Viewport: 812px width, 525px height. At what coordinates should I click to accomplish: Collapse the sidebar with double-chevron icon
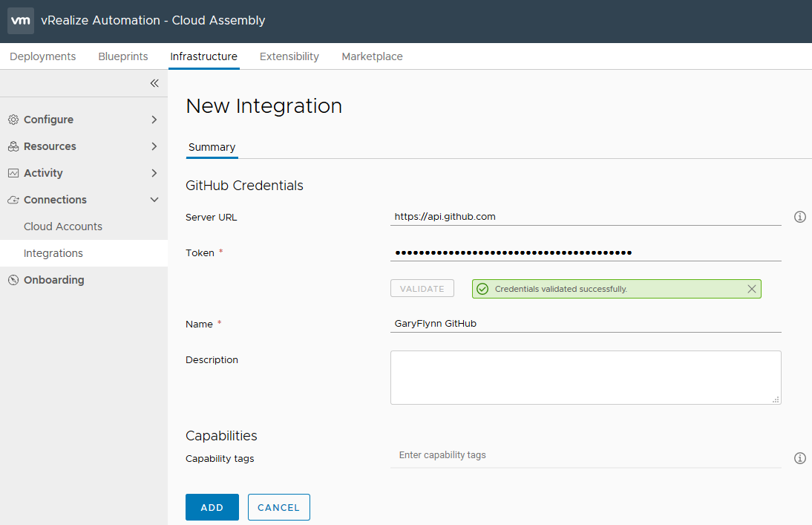pos(154,83)
